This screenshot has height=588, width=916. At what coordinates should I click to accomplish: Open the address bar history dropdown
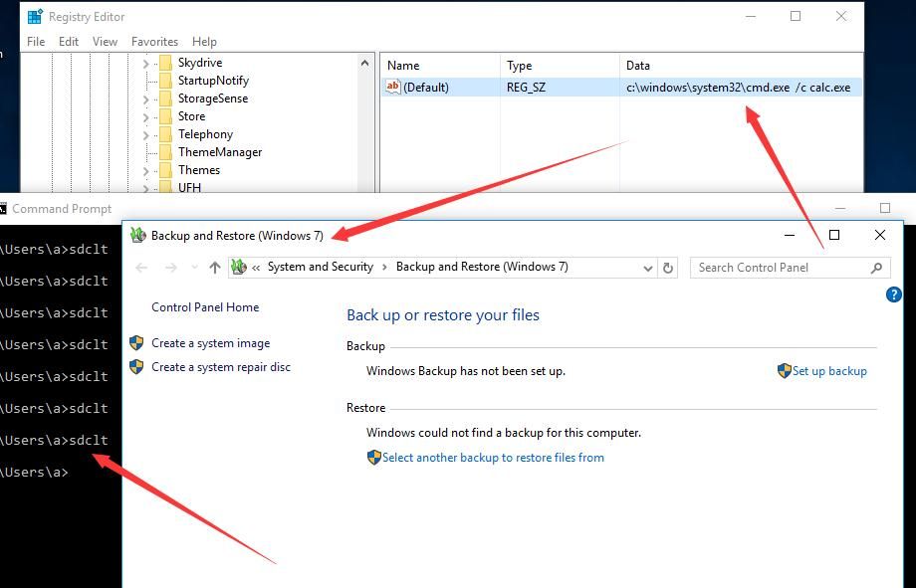point(647,268)
